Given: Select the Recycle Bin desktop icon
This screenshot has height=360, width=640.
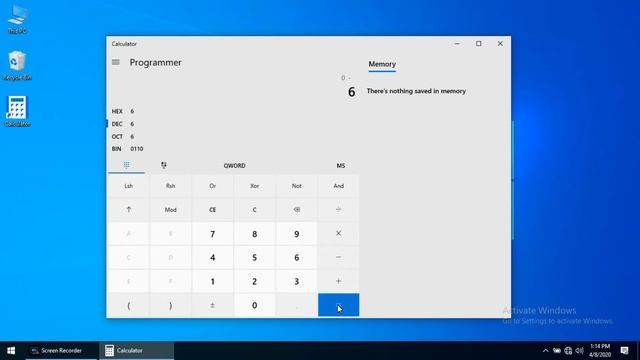Looking at the screenshot, I should 17,65.
